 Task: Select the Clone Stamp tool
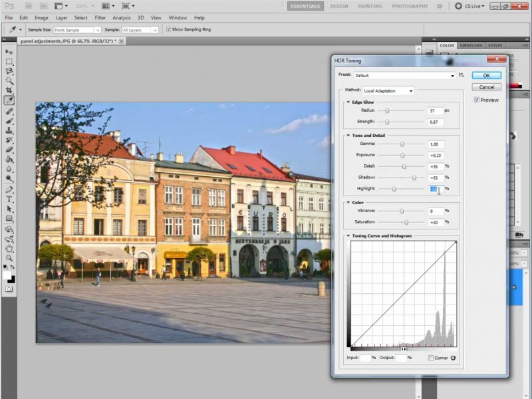pos(9,131)
